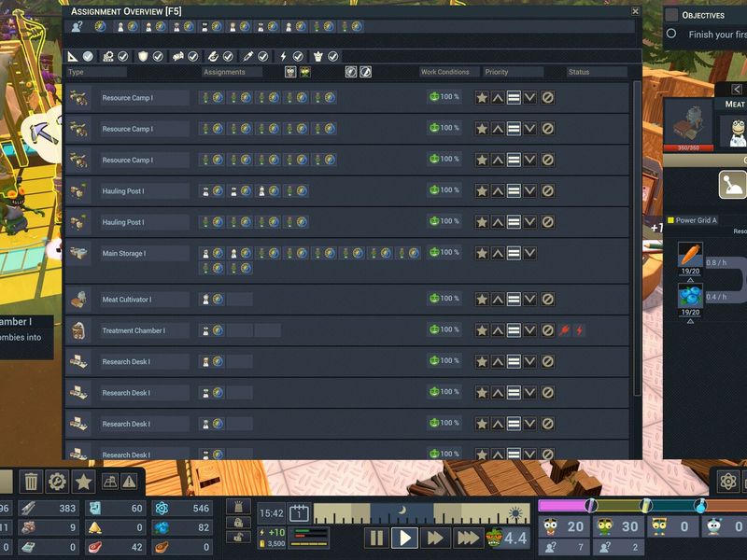This screenshot has width=747, height=560.
Task: Adjust the third handle on the colored bar
Action: 700,505
